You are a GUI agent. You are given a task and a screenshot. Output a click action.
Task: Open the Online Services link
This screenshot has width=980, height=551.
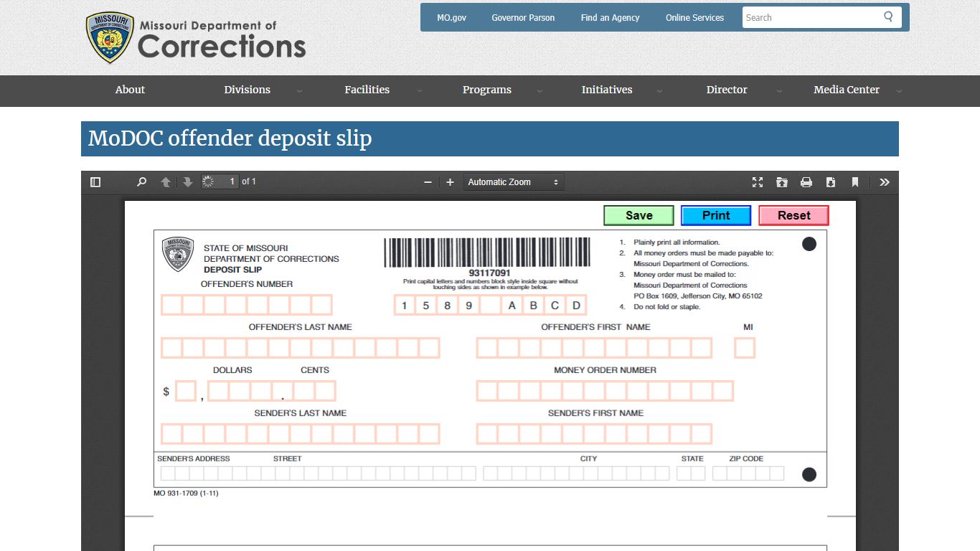[x=694, y=18]
